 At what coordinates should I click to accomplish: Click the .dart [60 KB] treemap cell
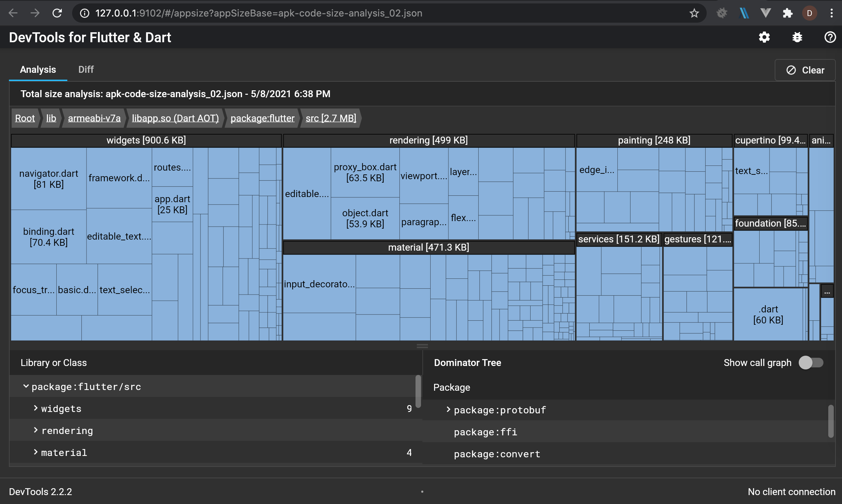768,314
